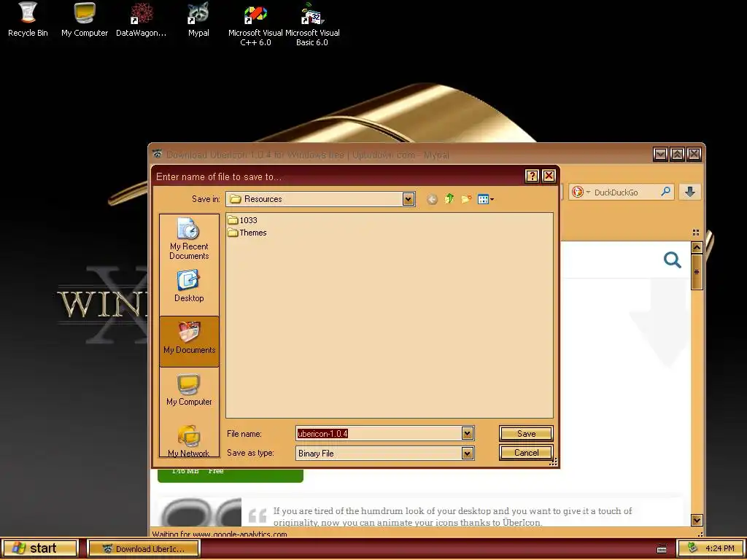
Task: Click scroll down arrow in Mypal window
Action: 697,520
